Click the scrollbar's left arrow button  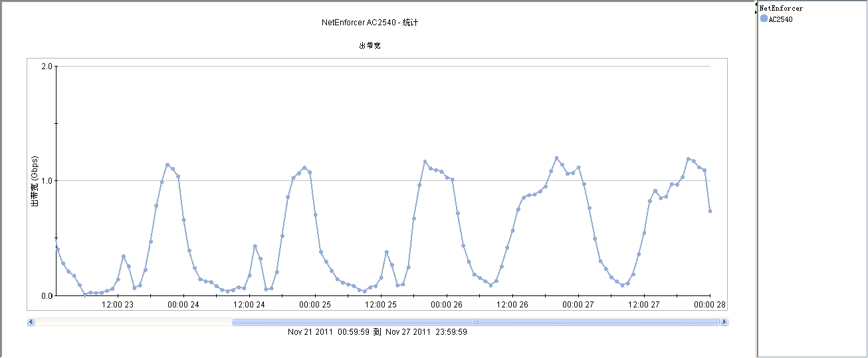pos(31,322)
